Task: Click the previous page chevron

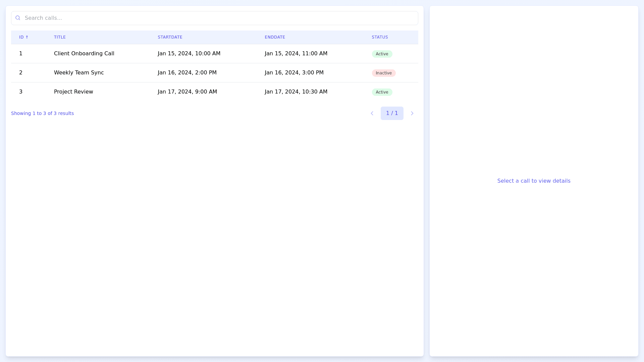Action: [372, 113]
